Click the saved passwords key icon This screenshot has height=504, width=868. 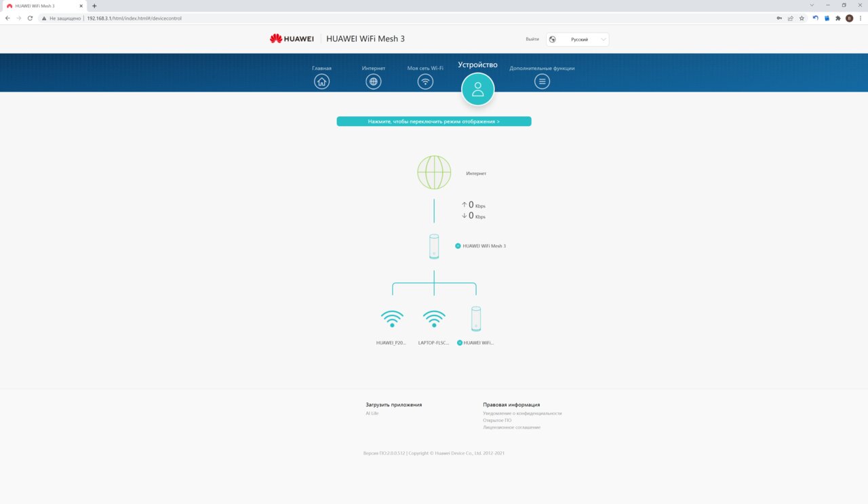tap(779, 18)
